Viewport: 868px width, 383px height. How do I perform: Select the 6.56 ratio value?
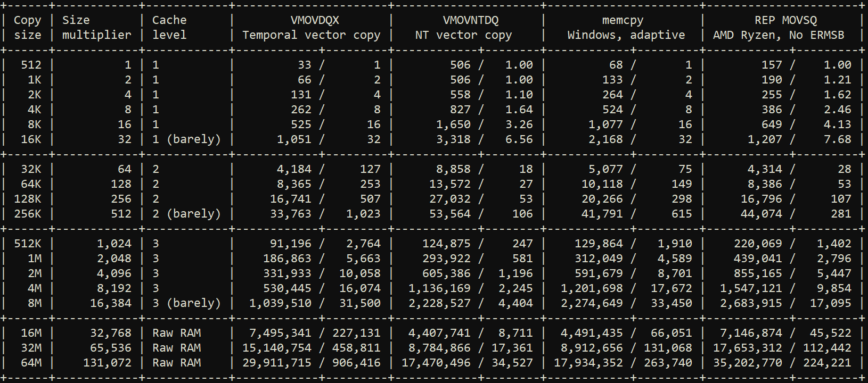[519, 139]
